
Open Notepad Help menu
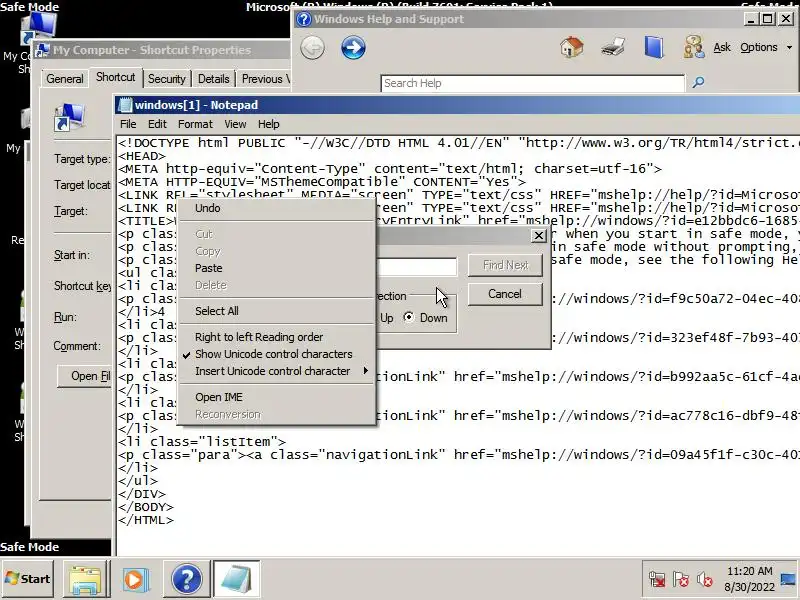[x=268, y=124]
